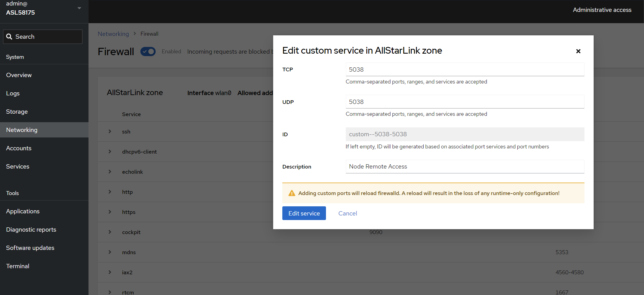Expand the iax2 service row
Viewport: 644px width, 295px height.
(110, 272)
